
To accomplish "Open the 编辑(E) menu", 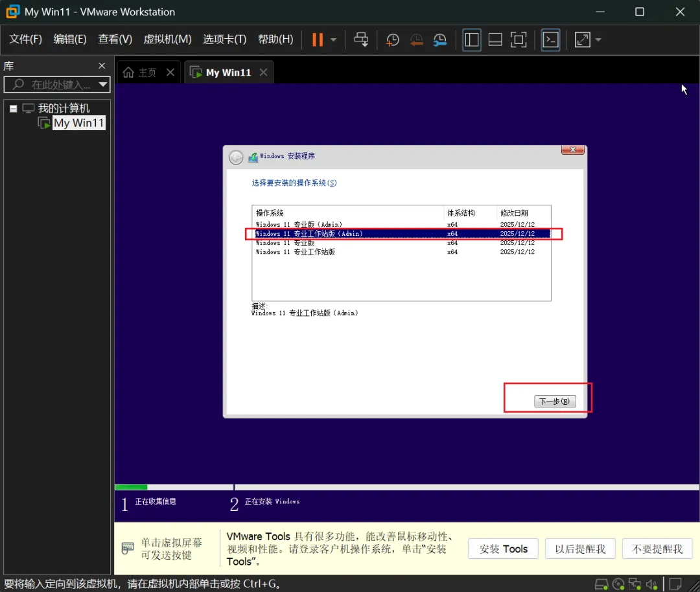I will tap(69, 40).
